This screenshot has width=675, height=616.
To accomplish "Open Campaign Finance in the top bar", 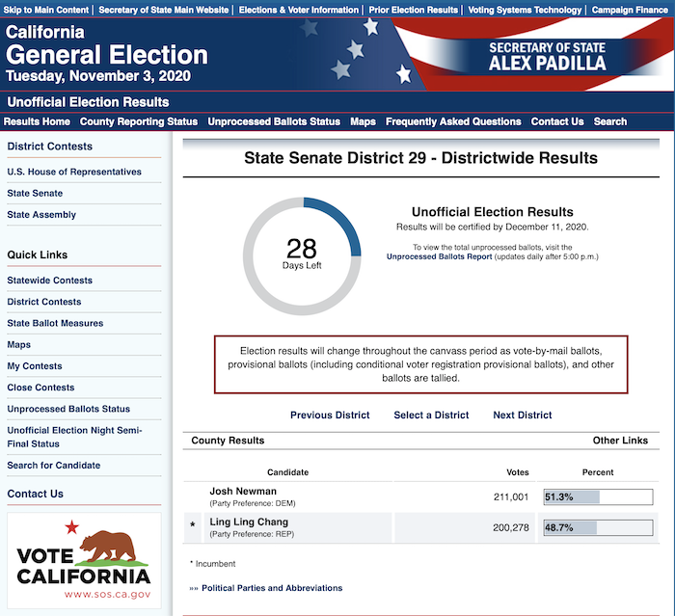I will coord(630,10).
